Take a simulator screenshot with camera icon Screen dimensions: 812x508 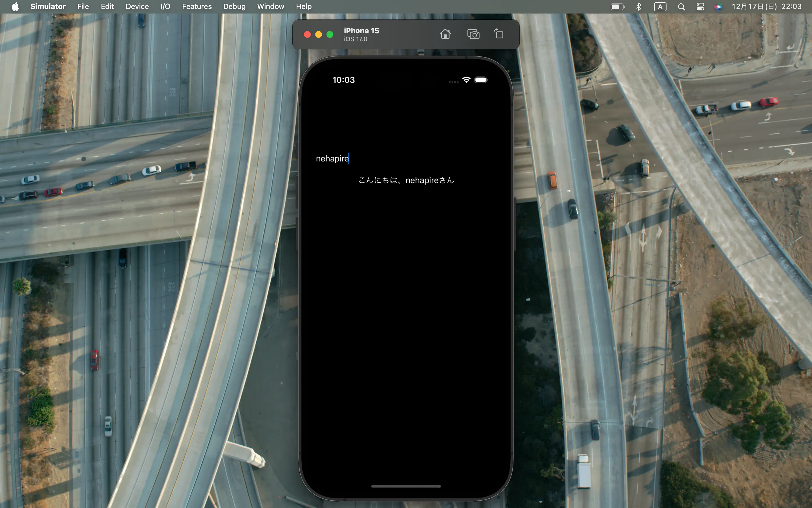pos(473,34)
